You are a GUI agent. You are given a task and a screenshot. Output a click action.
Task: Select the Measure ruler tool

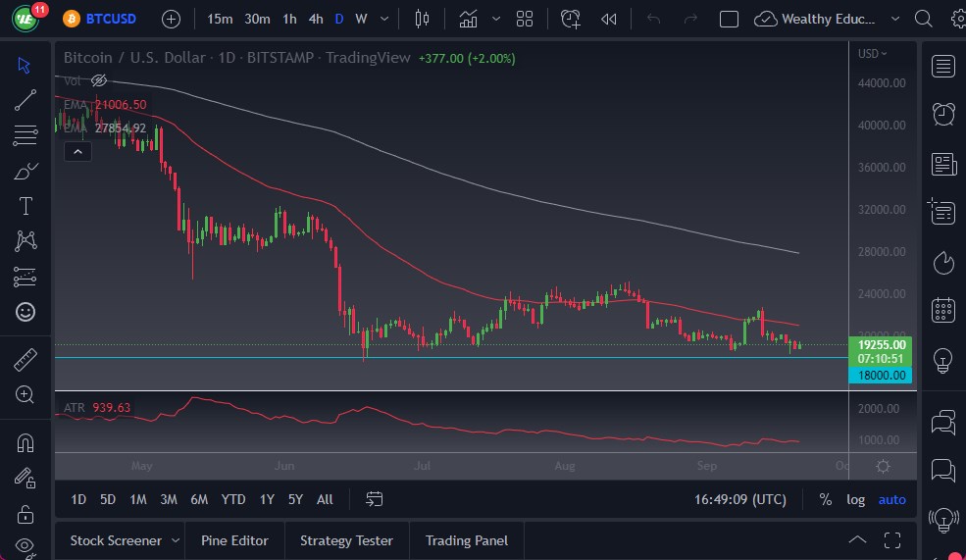25,360
